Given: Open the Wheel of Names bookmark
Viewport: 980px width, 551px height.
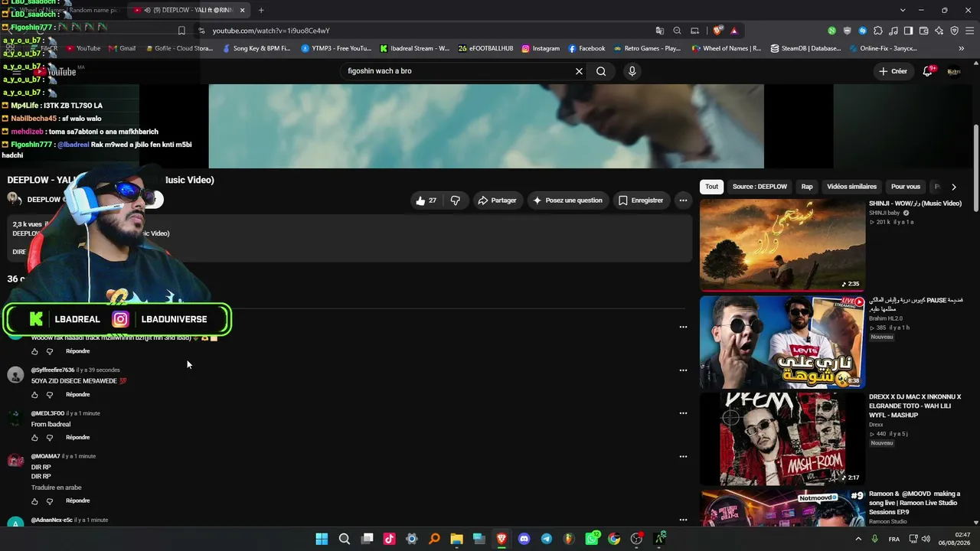Looking at the screenshot, I should 726,48.
